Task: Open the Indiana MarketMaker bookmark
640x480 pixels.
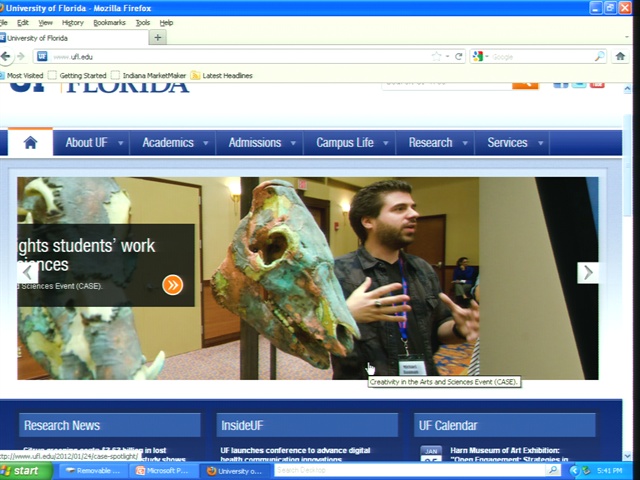Action: pyautogui.click(x=149, y=76)
